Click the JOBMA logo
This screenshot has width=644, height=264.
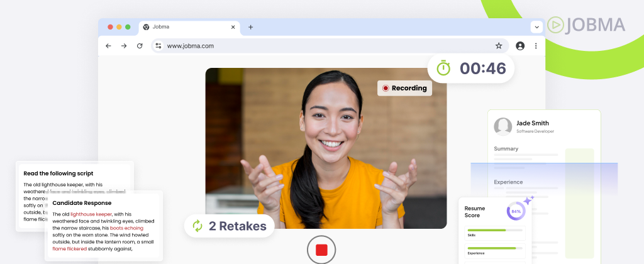586,25
